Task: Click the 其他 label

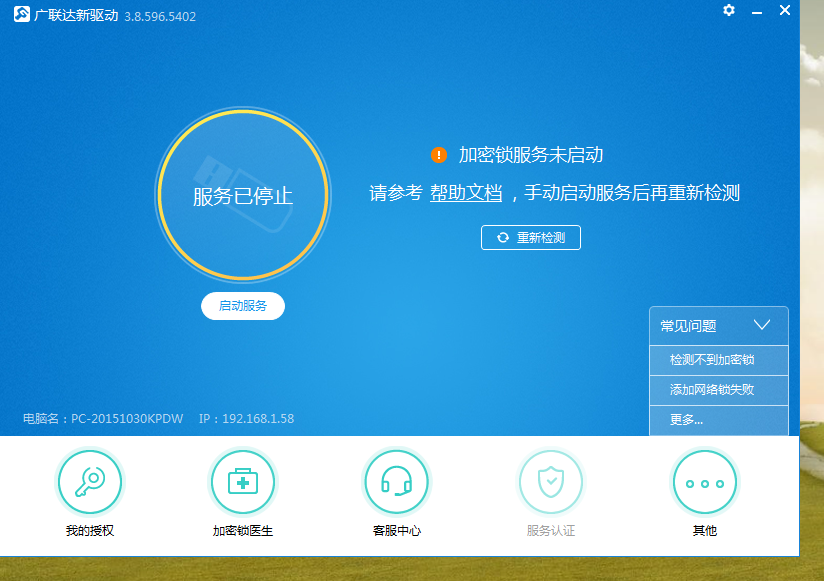Action: click(x=705, y=531)
